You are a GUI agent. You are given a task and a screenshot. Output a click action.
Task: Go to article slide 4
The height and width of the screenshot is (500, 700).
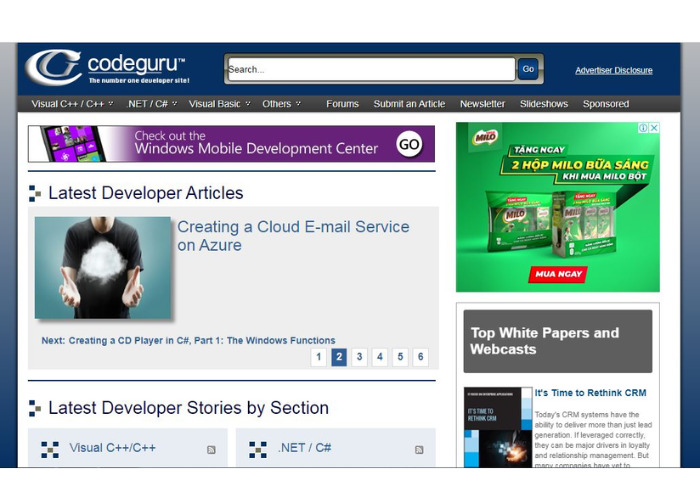[x=379, y=357]
